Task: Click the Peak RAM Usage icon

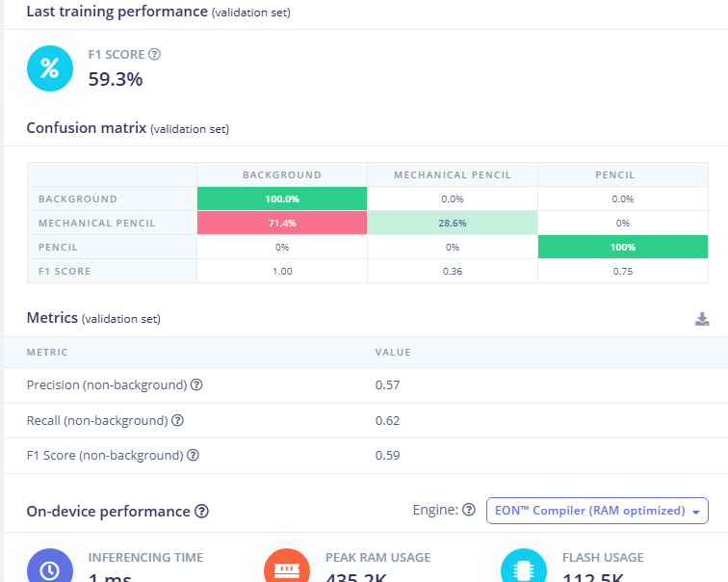Action: click(x=287, y=568)
